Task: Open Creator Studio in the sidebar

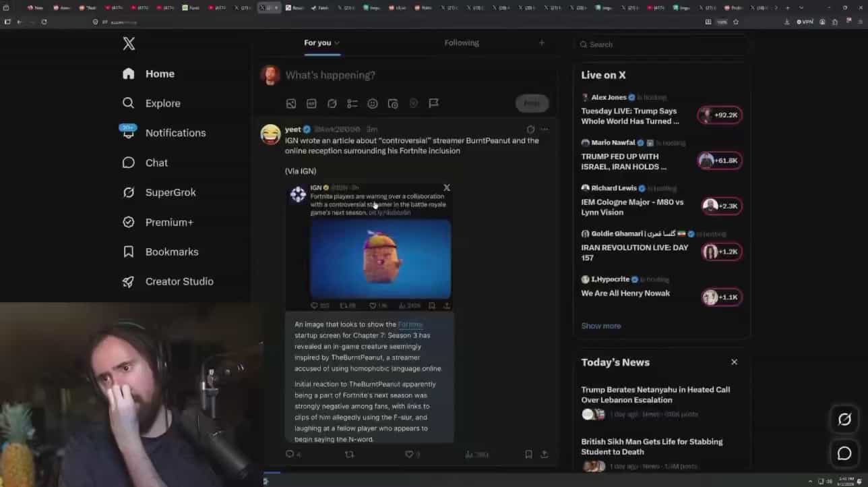Action: [x=168, y=281]
